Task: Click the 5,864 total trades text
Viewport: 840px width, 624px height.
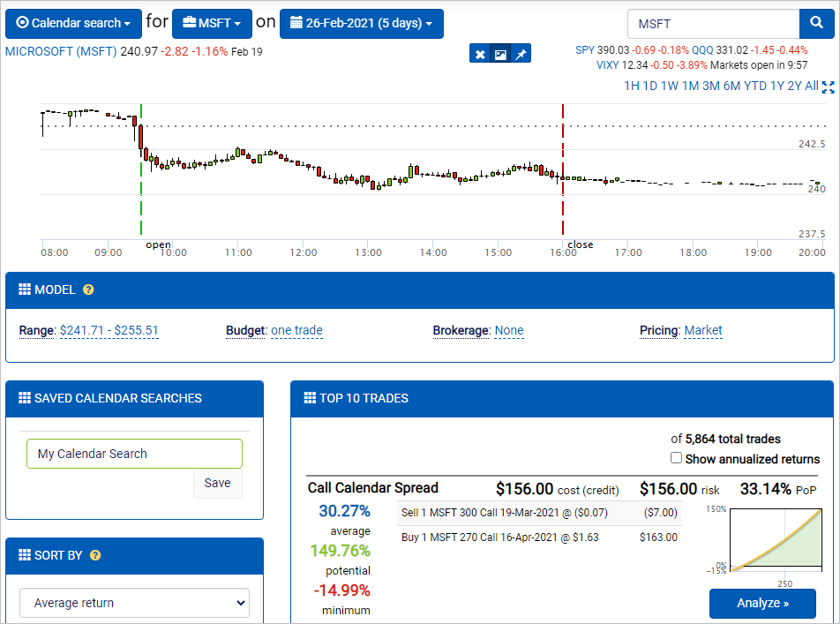Action: (733, 439)
